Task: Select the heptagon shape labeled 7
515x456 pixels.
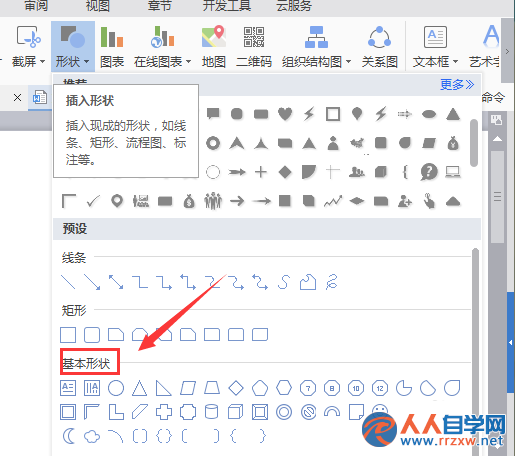Action: 308,388
